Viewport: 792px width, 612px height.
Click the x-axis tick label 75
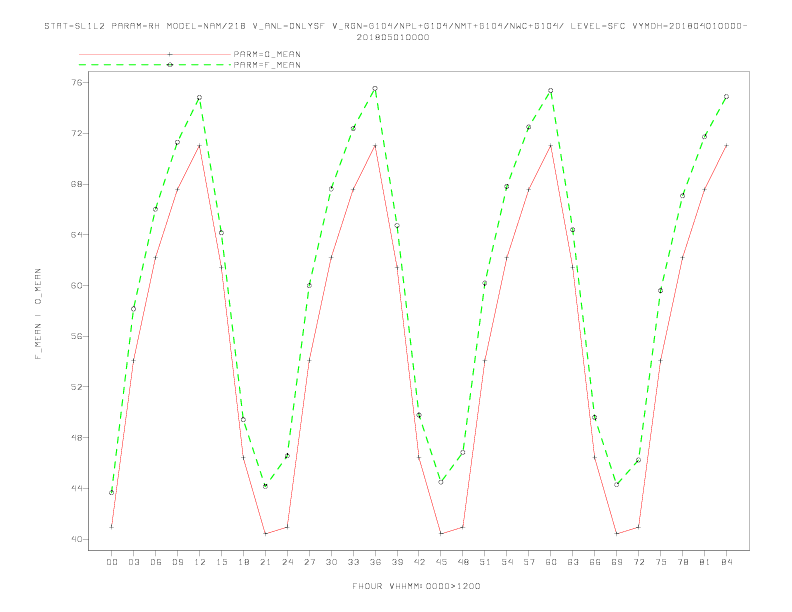point(661,562)
